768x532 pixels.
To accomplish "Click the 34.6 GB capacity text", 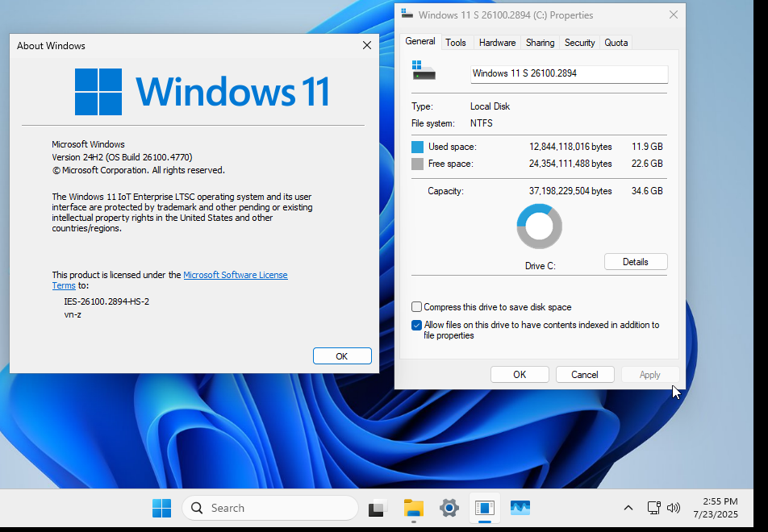I will coord(647,191).
